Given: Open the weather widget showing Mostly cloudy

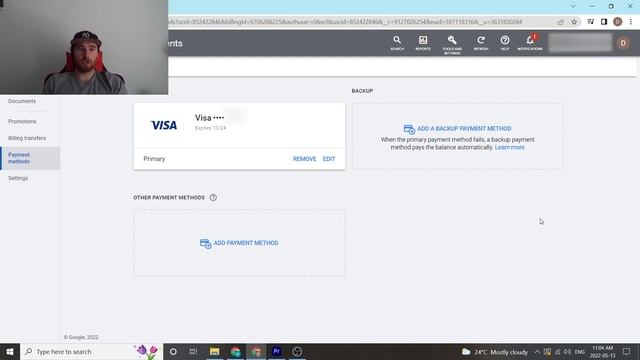Looking at the screenshot, I should point(494,352).
